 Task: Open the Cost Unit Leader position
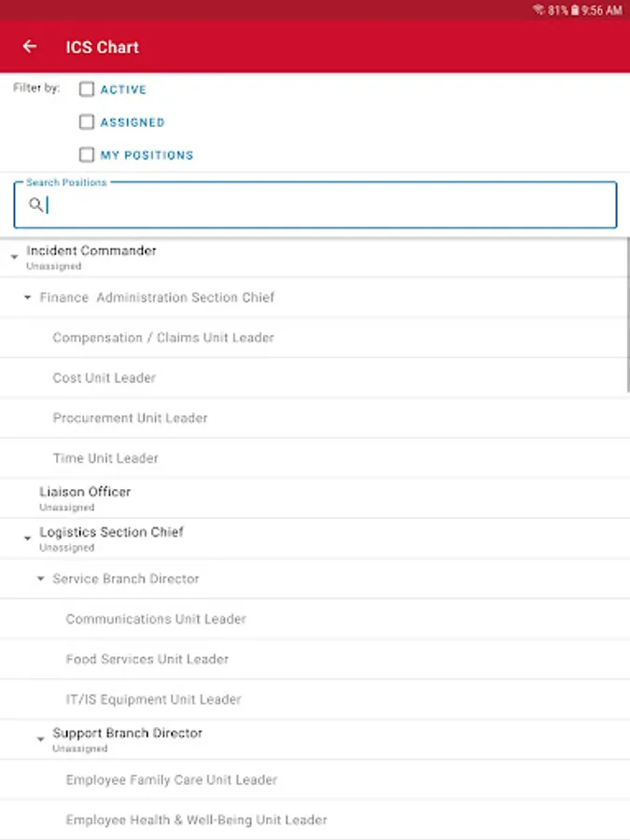click(105, 378)
